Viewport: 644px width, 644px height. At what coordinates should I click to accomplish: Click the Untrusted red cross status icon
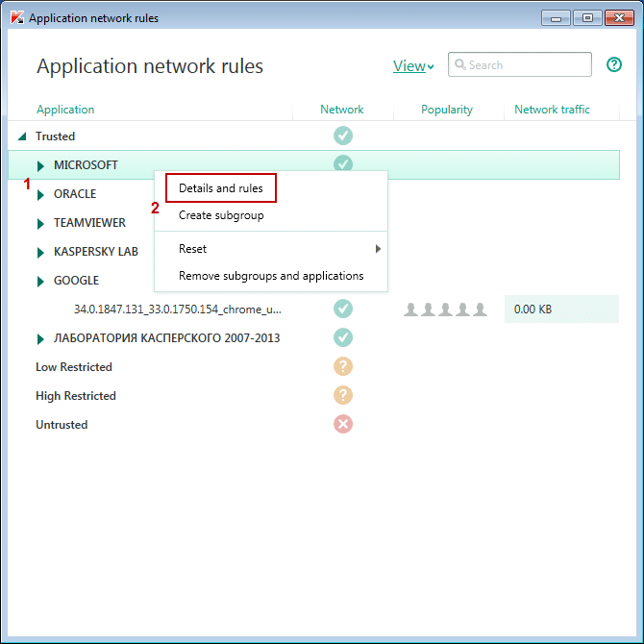tap(343, 424)
